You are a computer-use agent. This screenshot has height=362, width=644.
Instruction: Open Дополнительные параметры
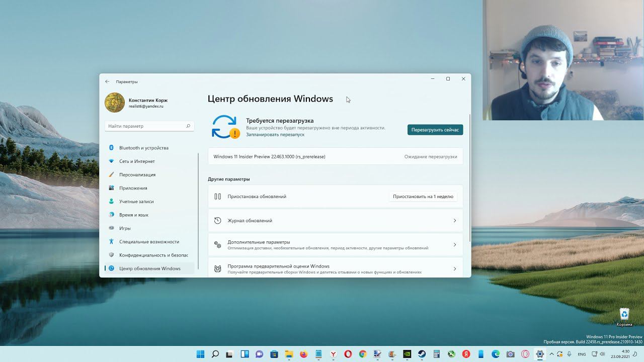(x=335, y=245)
